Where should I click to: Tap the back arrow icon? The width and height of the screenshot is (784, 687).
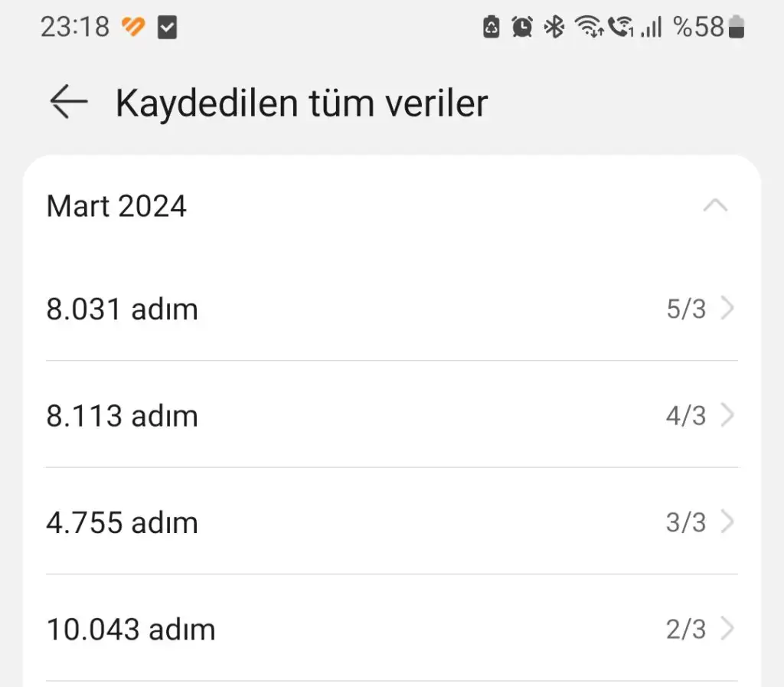(x=69, y=103)
